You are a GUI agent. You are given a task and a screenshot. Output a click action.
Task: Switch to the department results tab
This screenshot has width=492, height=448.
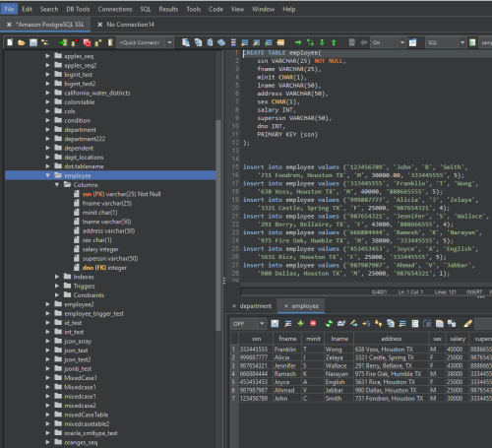256,306
